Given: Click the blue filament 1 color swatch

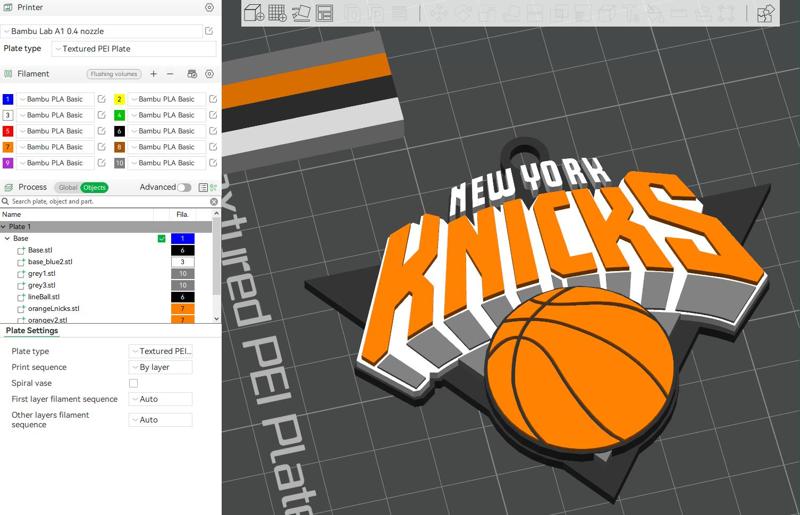Looking at the screenshot, I should [x=8, y=99].
